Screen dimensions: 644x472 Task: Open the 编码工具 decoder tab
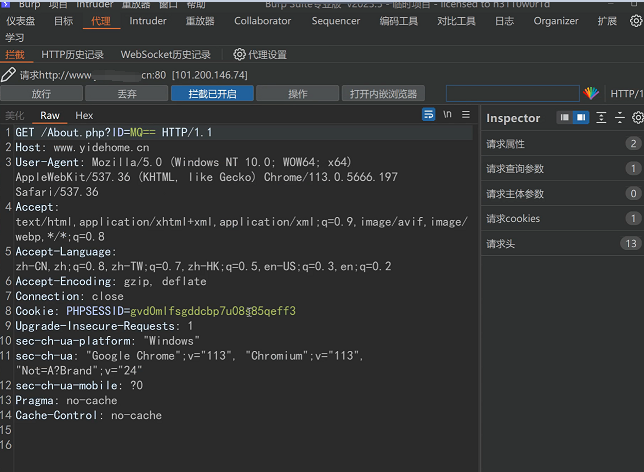coord(398,21)
